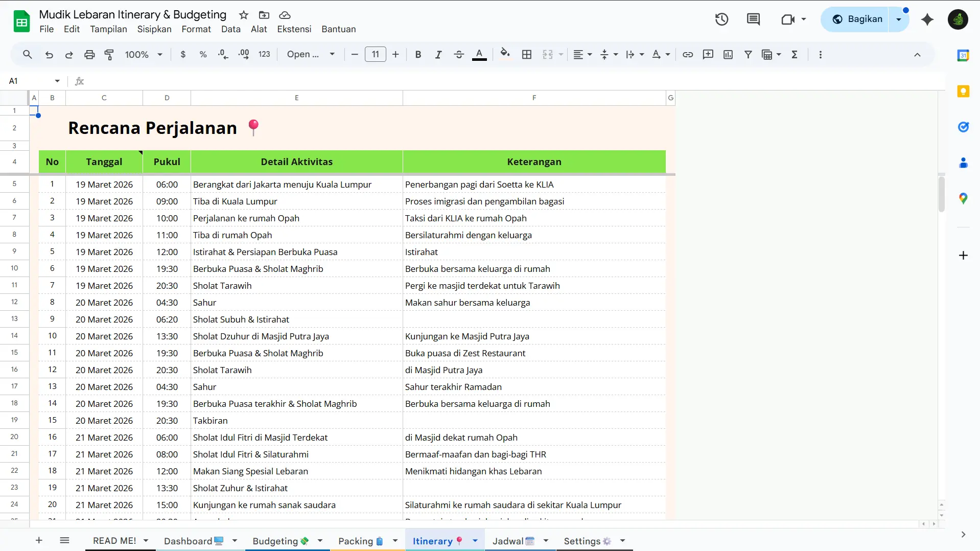This screenshot has width=980, height=551.
Task: Create a filter on the data
Action: [x=748, y=54]
